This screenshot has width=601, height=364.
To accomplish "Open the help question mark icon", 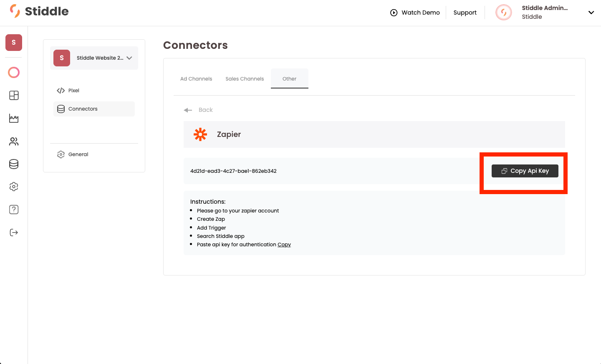I will point(14,210).
